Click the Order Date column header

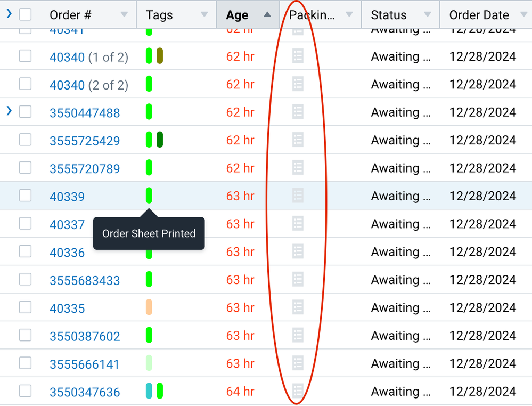click(x=479, y=15)
